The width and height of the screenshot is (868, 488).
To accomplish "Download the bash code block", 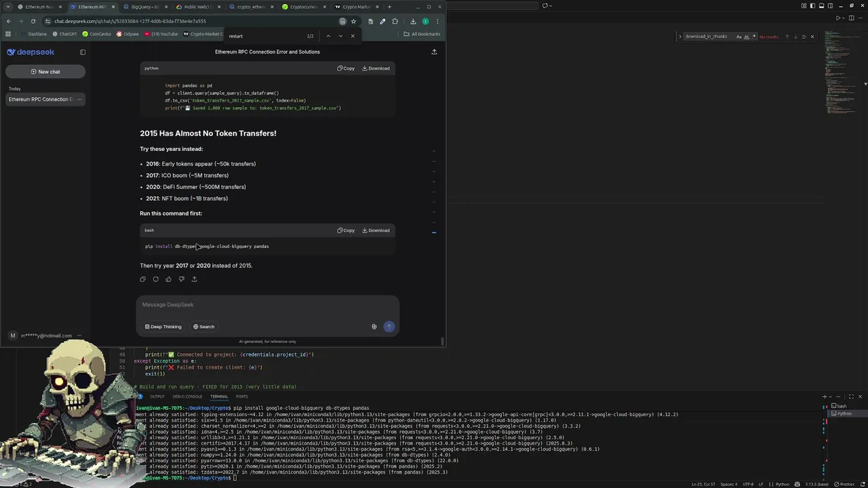I will pyautogui.click(x=376, y=230).
